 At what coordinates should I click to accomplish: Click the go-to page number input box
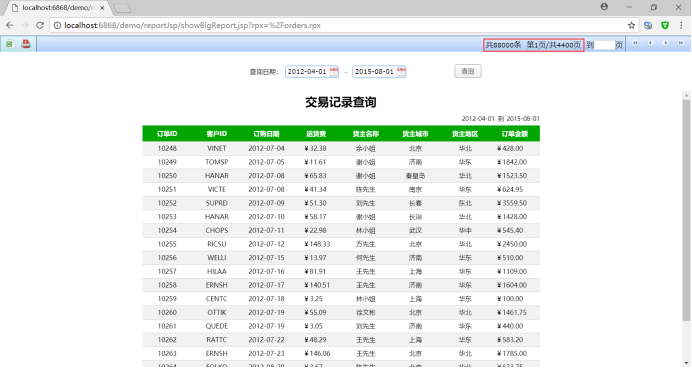click(x=605, y=45)
